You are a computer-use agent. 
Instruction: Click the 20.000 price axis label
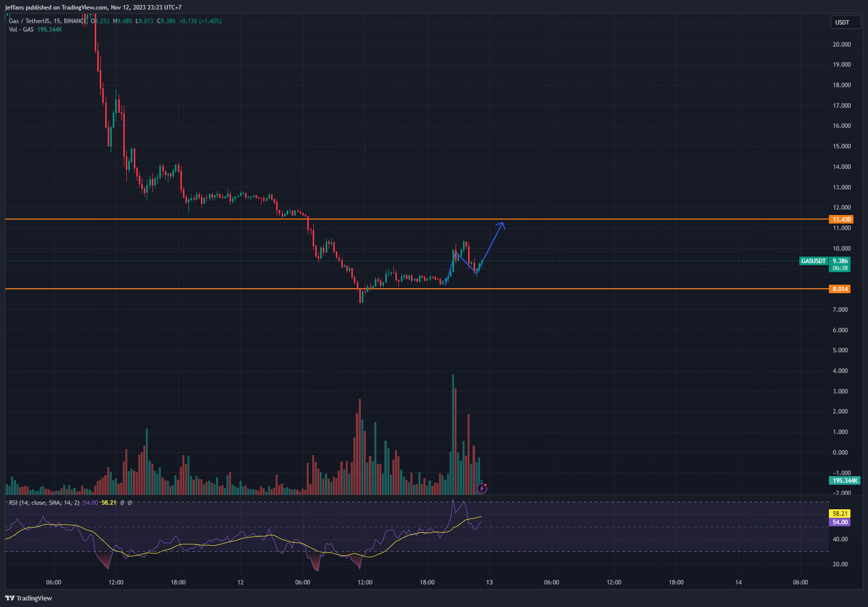(x=842, y=45)
